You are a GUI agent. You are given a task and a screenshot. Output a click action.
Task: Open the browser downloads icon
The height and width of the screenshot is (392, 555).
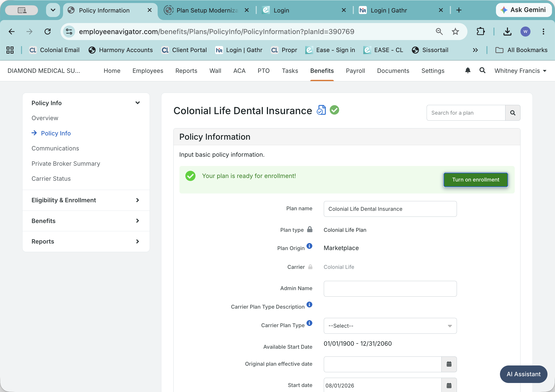(x=507, y=32)
